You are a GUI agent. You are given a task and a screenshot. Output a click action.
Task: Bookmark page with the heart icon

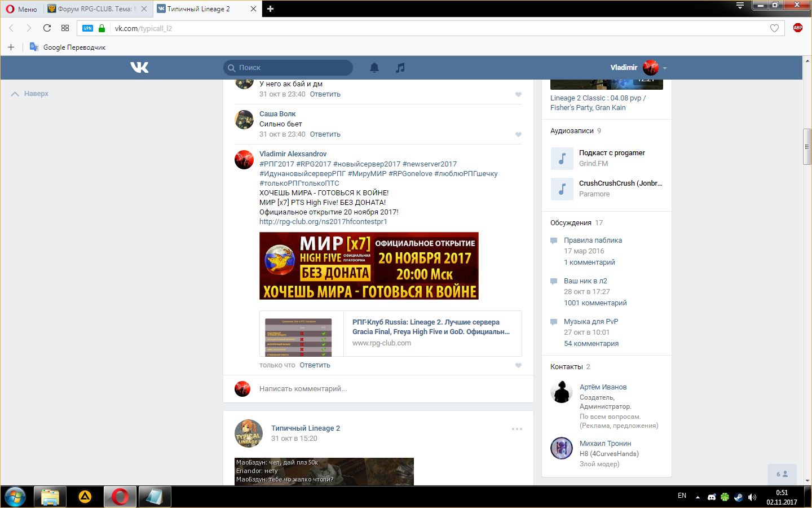774,28
